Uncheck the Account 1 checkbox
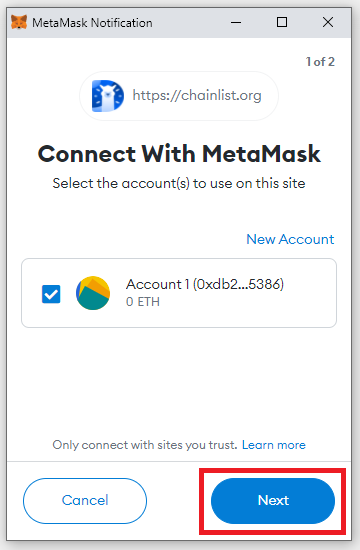The height and width of the screenshot is (550, 360). (x=51, y=294)
